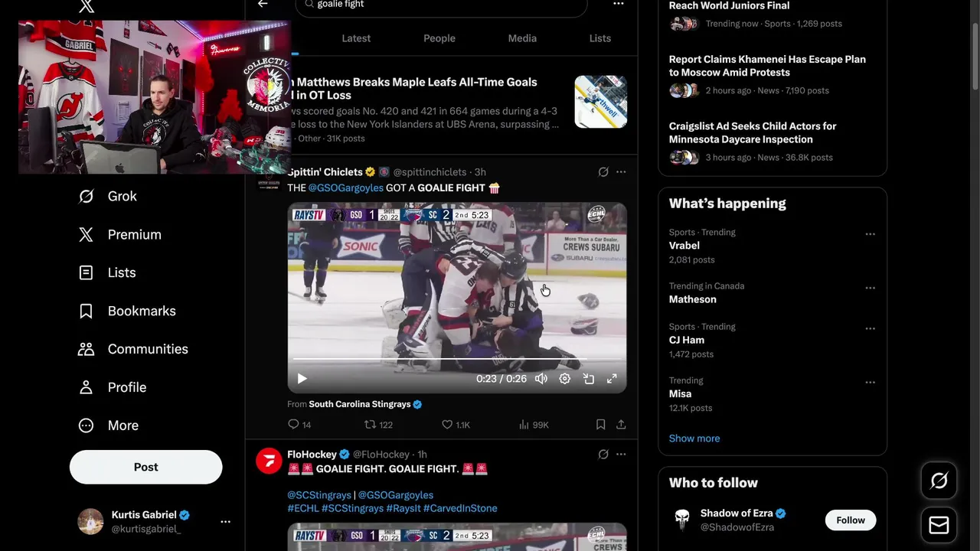The width and height of the screenshot is (980, 551).
Task: Bookmark the Spittin' Chiclets post
Action: point(601,425)
